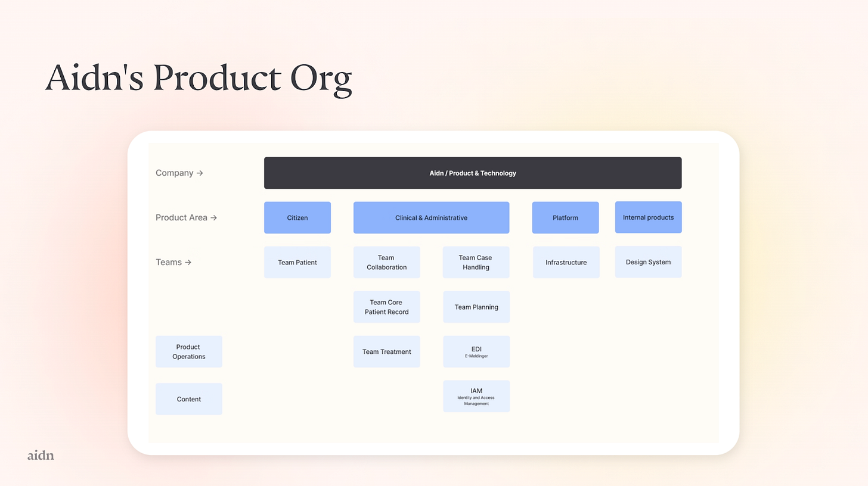This screenshot has height=486, width=868.
Task: Click the aidn logo at bottom left
Action: pos(41,456)
